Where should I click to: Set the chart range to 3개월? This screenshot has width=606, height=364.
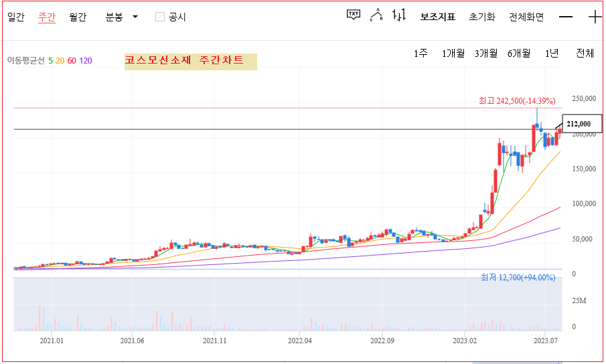pos(486,54)
